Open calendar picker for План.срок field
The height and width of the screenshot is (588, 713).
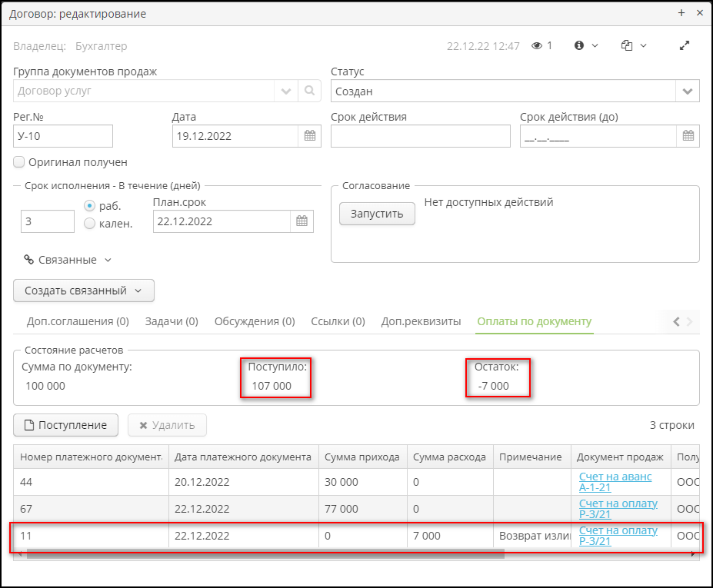[x=303, y=221]
